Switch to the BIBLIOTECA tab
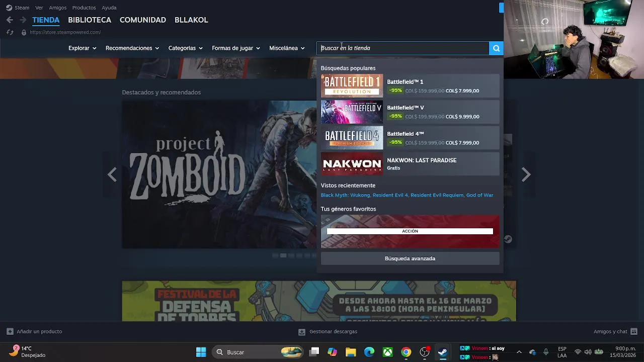644x362 pixels. 90,20
